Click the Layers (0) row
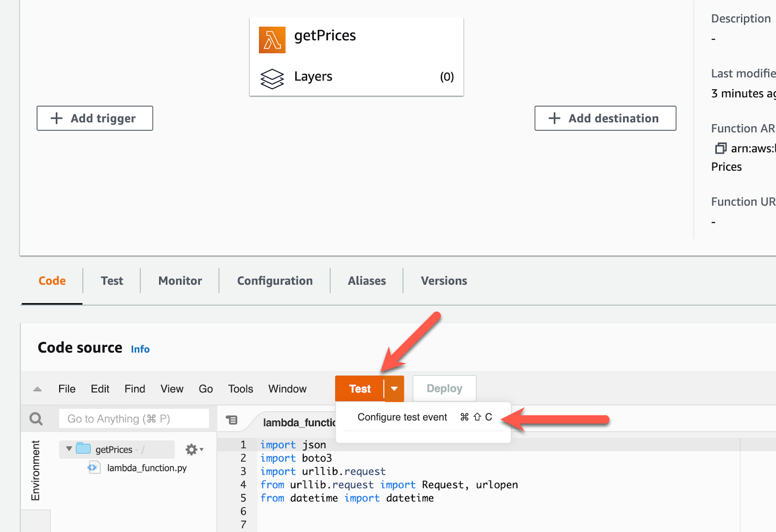The image size is (776, 532). [356, 77]
